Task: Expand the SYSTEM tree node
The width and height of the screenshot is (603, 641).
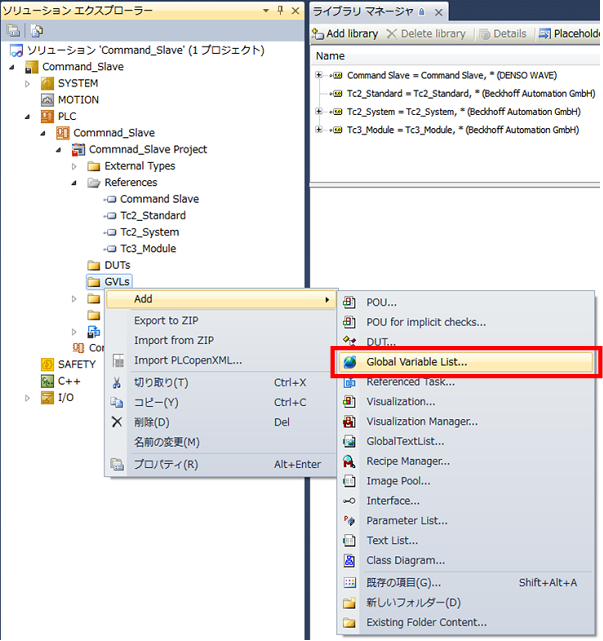Action: click(28, 83)
